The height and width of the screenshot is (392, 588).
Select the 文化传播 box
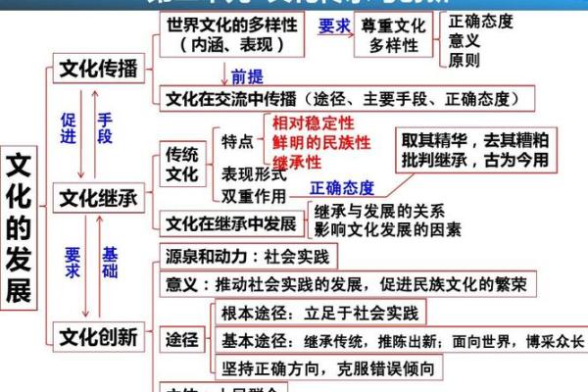click(x=99, y=69)
